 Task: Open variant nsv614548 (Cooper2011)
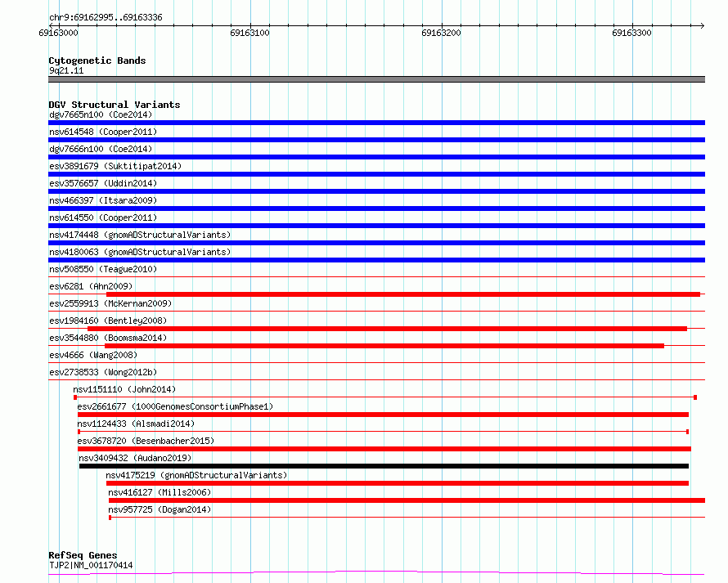tap(103, 132)
